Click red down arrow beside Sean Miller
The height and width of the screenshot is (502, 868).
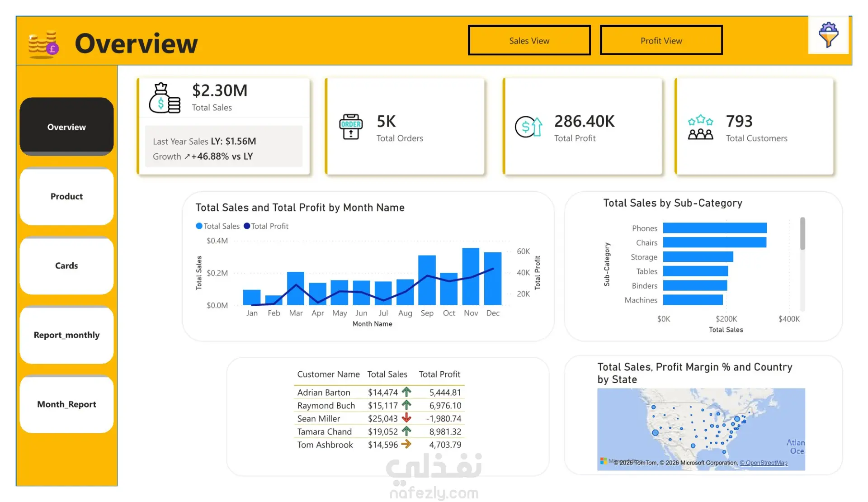pyautogui.click(x=406, y=418)
